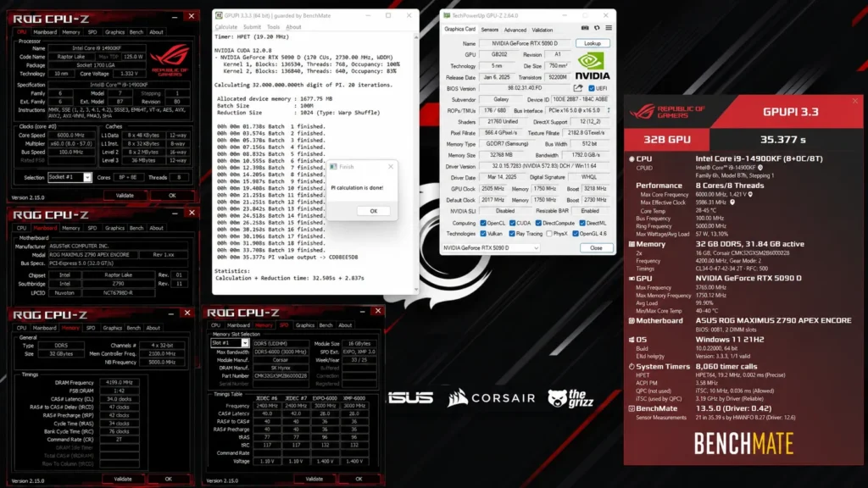Toggle the OpenCL checkbox

click(483, 223)
